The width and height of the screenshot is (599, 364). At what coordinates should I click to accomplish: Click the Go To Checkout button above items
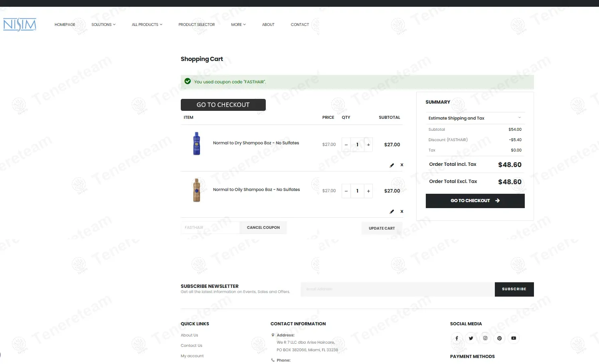coord(223,105)
